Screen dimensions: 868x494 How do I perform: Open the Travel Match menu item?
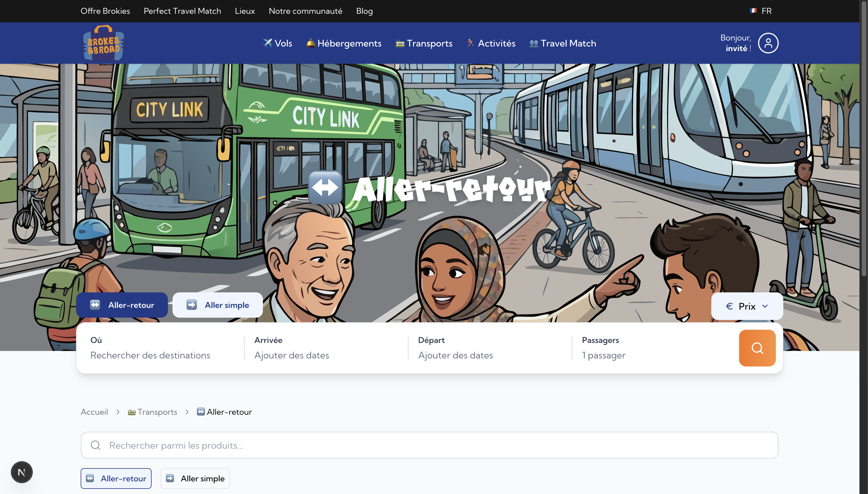click(x=563, y=43)
